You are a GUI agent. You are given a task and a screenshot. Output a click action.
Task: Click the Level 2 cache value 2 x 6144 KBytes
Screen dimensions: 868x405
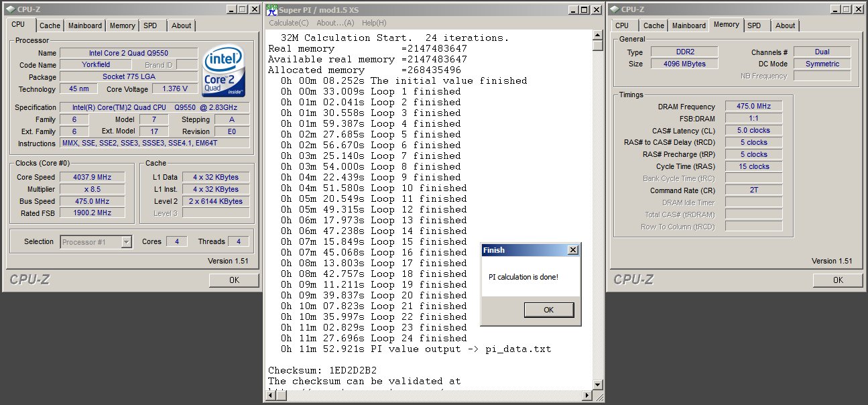coord(216,201)
